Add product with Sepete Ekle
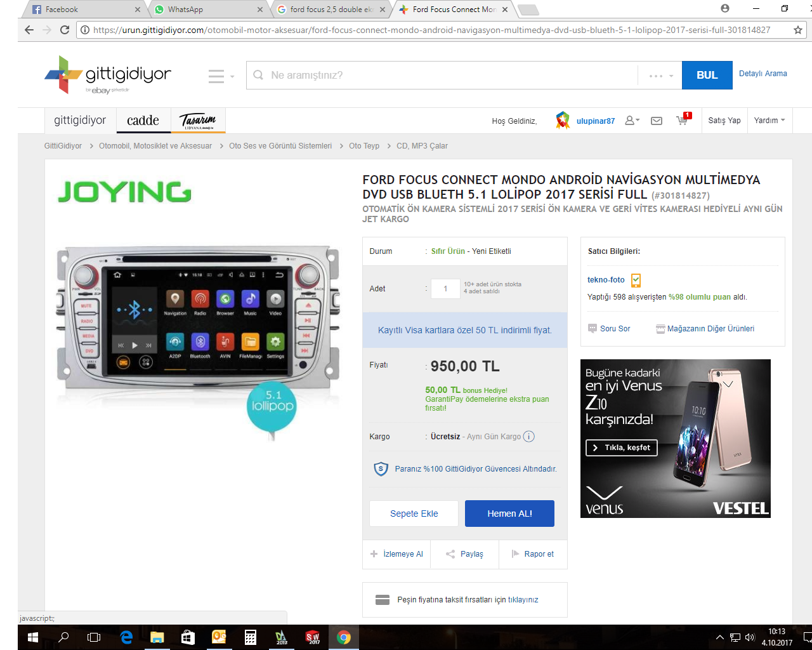 414,514
